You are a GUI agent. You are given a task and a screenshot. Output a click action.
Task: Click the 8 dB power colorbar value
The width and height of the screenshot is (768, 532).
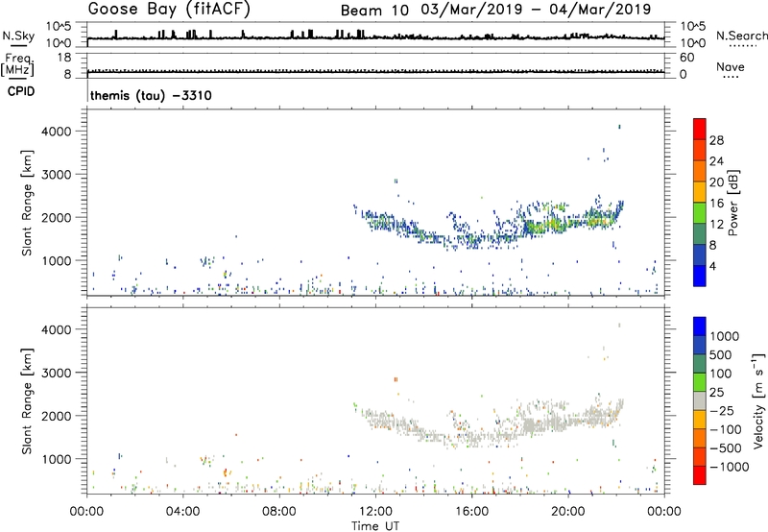click(712, 245)
